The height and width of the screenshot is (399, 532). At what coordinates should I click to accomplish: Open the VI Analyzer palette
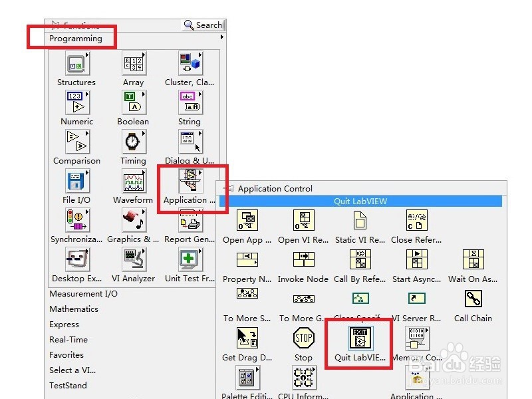click(134, 259)
